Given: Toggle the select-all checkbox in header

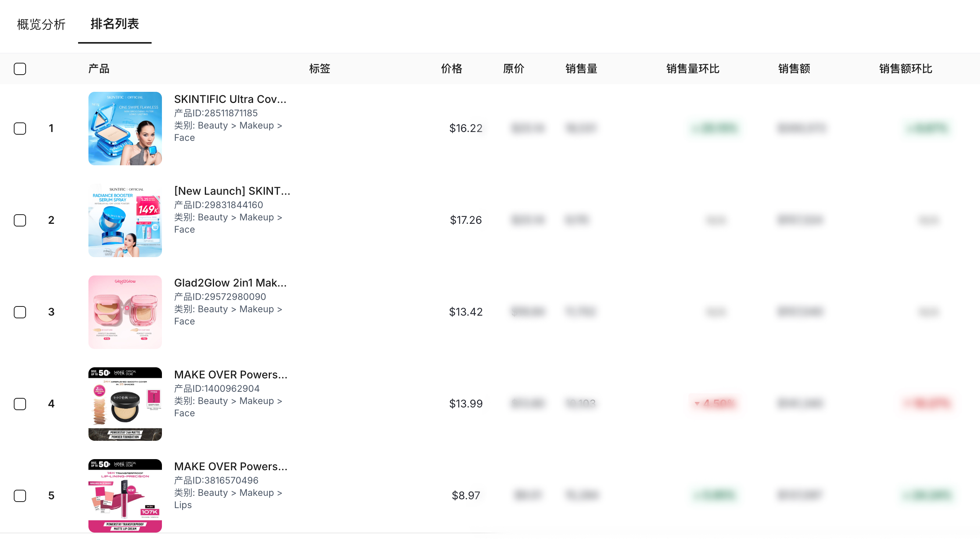Looking at the screenshot, I should (20, 69).
